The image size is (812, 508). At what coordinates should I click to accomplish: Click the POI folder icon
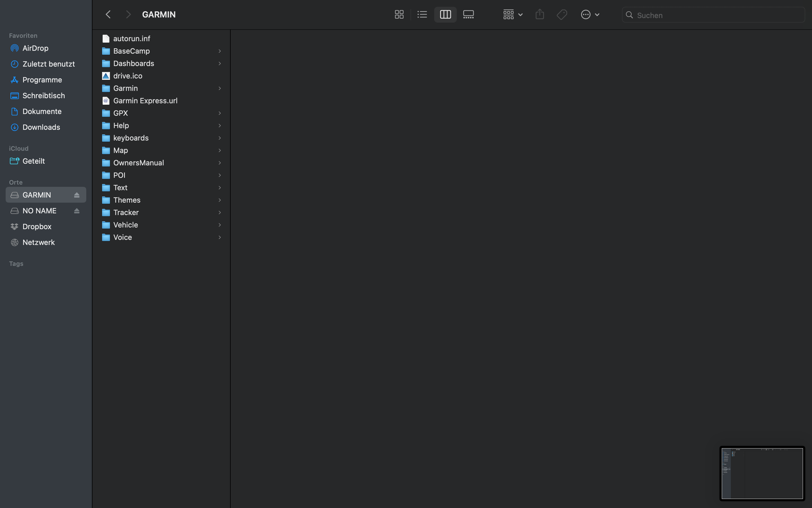(106, 175)
